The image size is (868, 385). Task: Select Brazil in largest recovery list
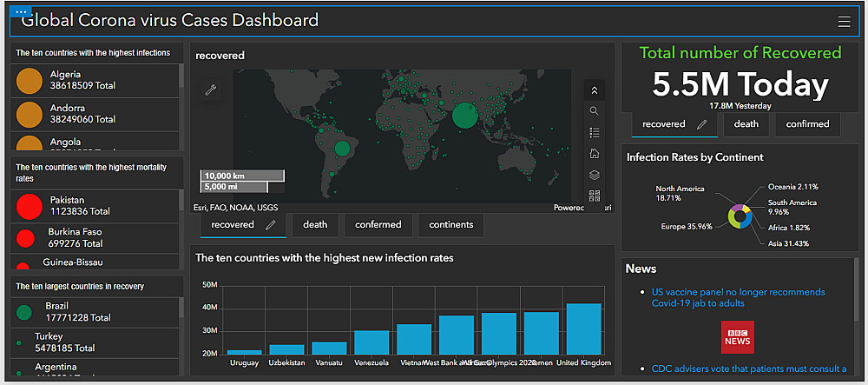tap(94, 312)
